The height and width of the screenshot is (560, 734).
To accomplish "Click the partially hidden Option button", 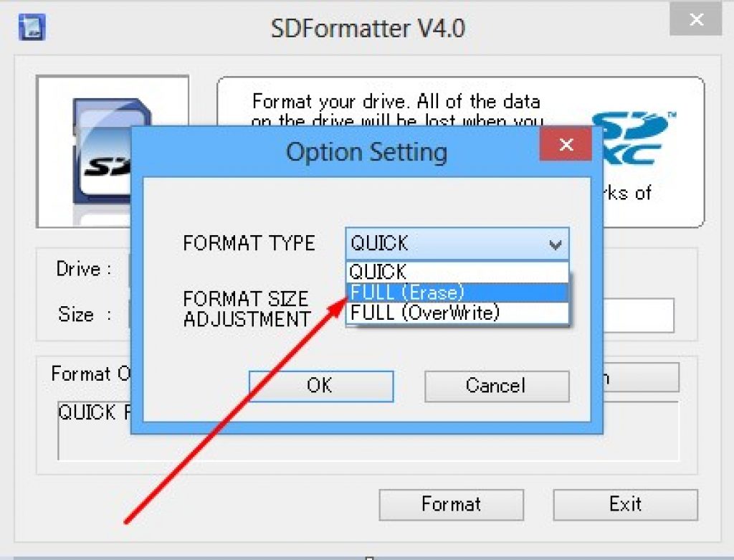I will pos(641,377).
